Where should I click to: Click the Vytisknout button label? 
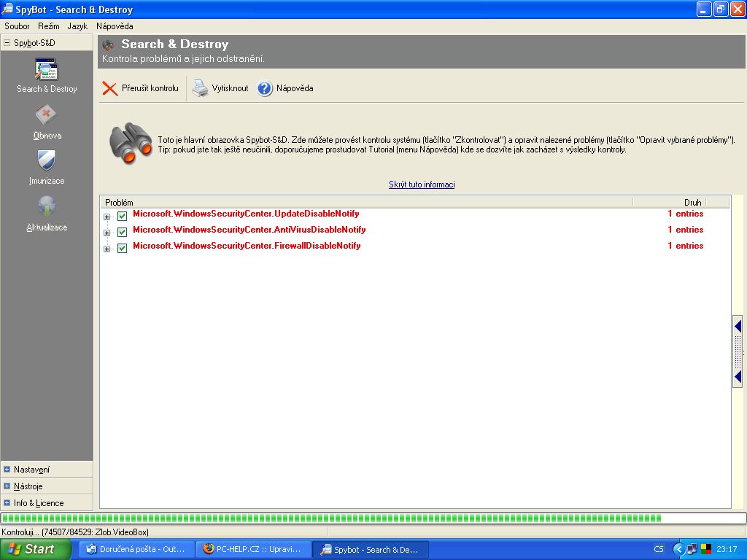(230, 88)
